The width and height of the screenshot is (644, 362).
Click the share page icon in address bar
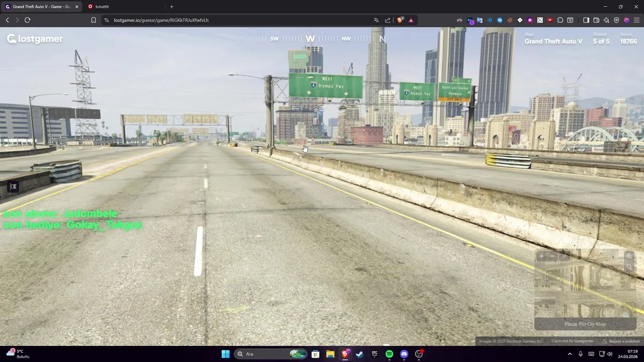(387, 20)
